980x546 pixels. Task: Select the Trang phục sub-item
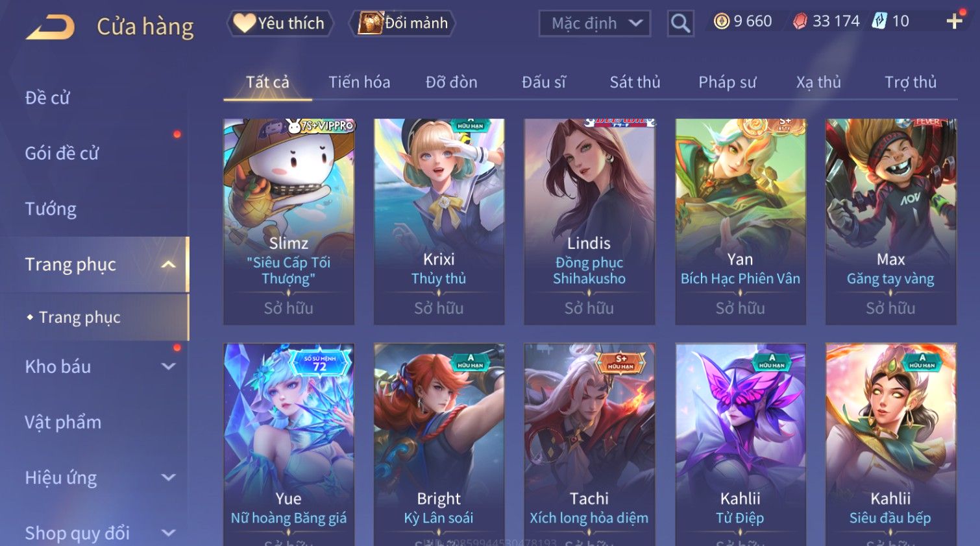(x=80, y=317)
